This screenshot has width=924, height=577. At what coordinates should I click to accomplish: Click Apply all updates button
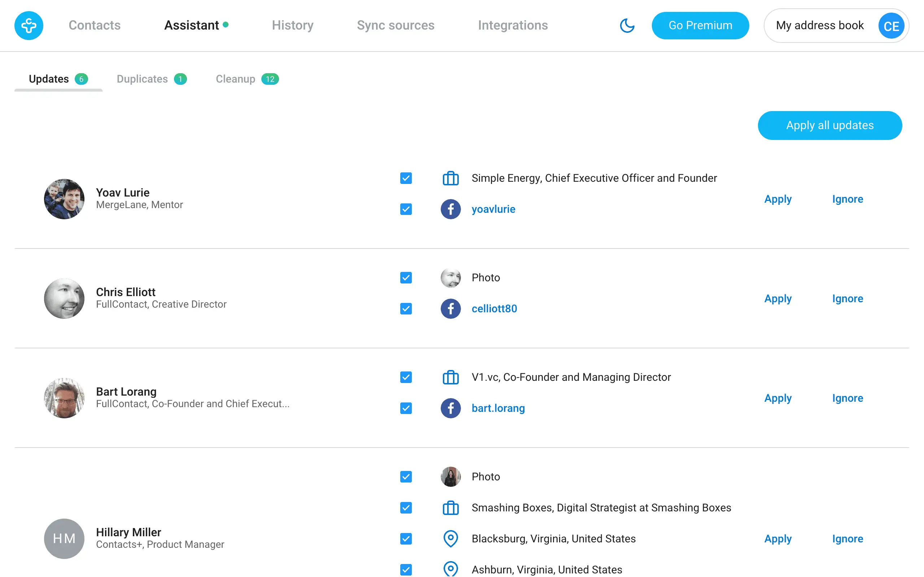pos(829,125)
